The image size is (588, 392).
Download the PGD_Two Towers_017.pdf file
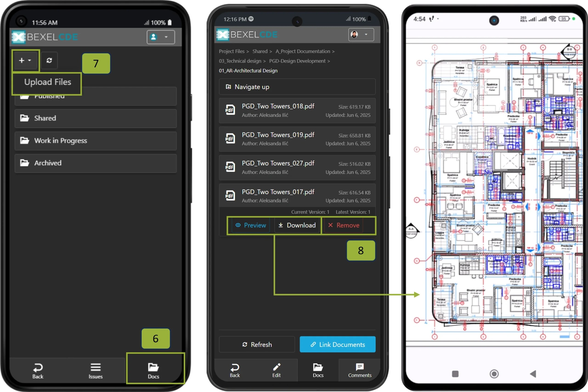click(x=297, y=225)
